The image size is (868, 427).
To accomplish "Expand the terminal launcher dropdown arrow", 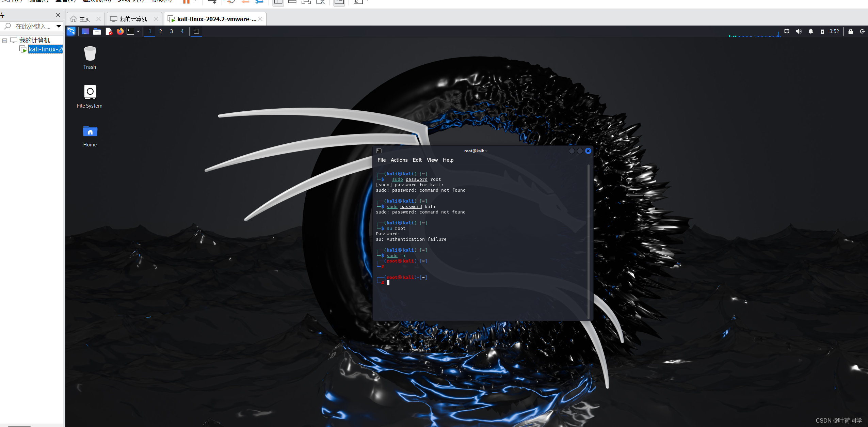I will (x=138, y=31).
